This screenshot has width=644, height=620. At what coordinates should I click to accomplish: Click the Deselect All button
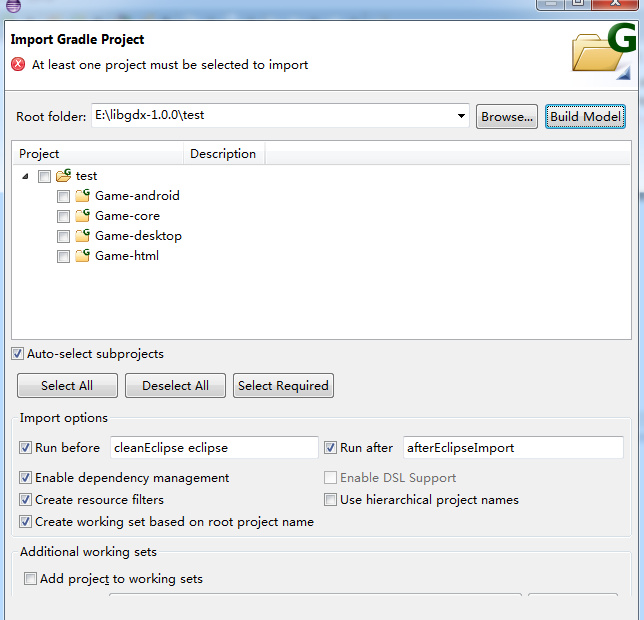[x=175, y=386]
